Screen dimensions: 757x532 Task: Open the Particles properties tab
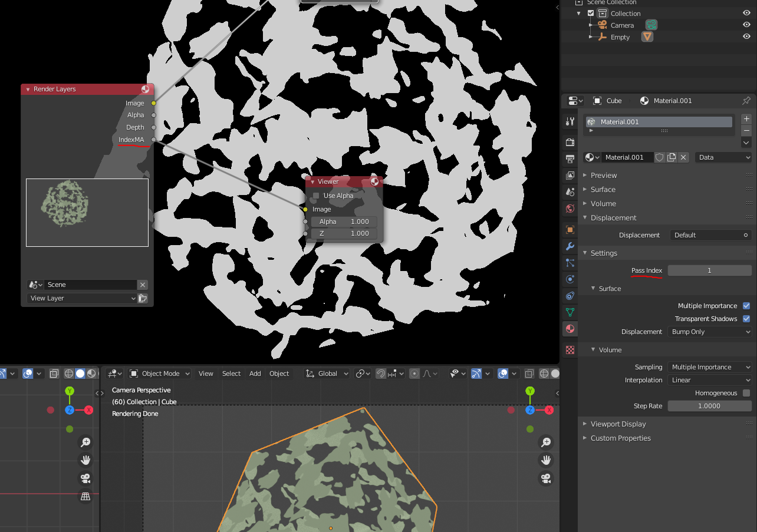570,263
